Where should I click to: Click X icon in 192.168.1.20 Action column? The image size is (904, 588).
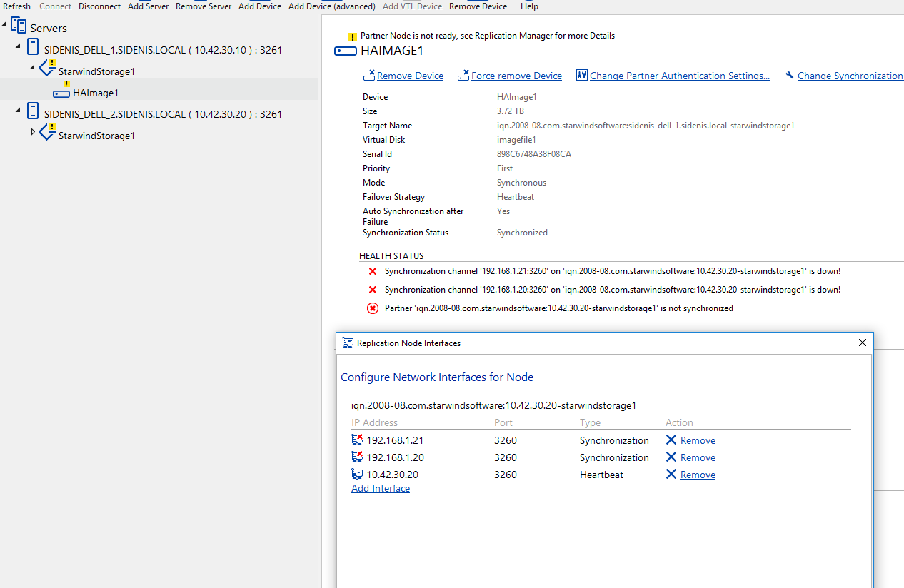tap(671, 457)
